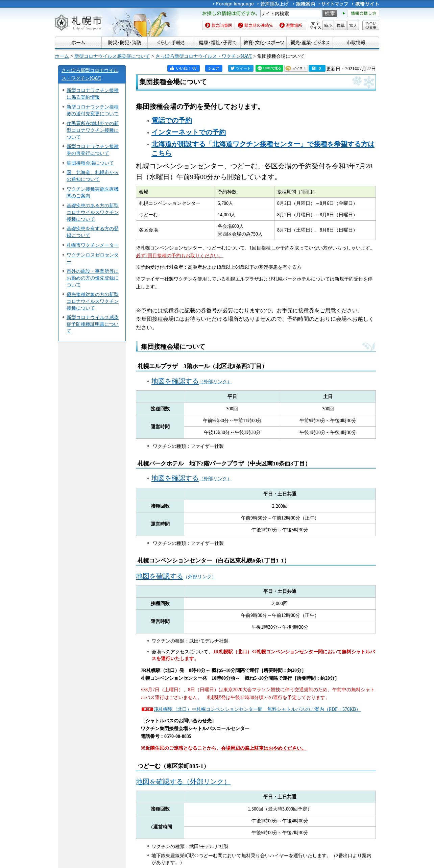The height and width of the screenshot is (868, 434).
Task: Open sidebar heading さっぽろ新型コロナウイルス・ワクチンNAVI
Action: 90,74
